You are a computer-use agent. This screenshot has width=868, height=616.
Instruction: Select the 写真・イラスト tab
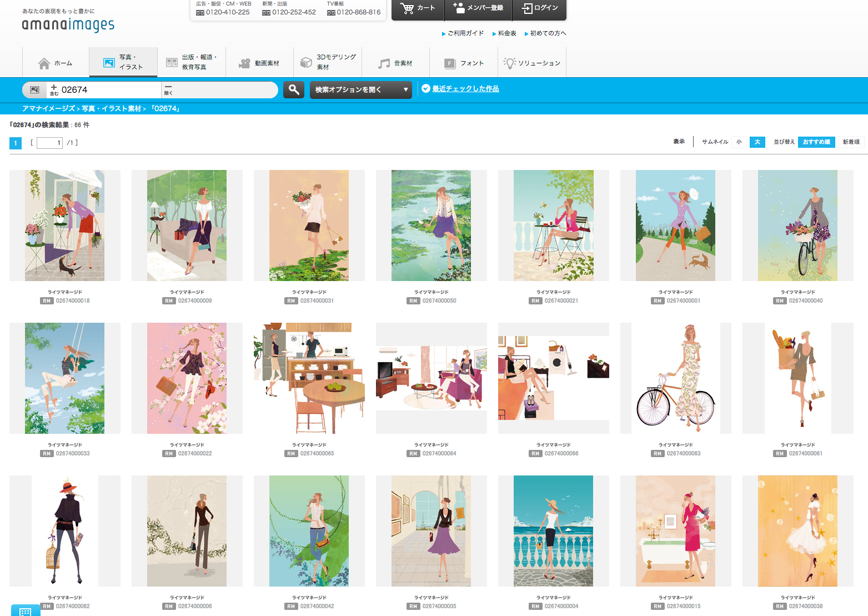[123, 62]
